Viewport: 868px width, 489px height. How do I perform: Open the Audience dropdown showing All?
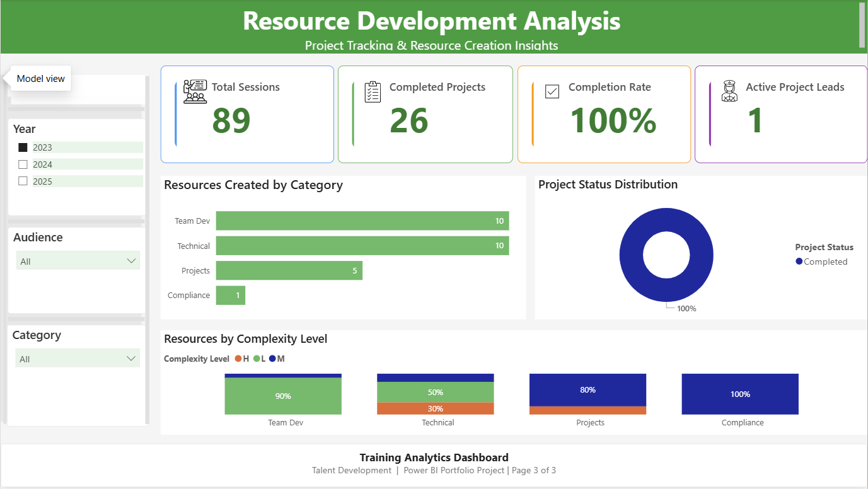tap(78, 260)
